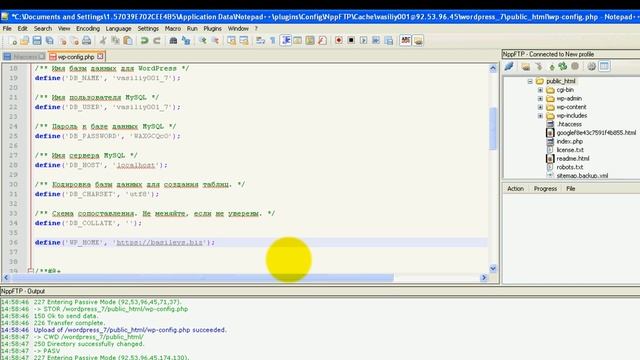
Task: Collapse the public_html folder node
Action: 530,81
